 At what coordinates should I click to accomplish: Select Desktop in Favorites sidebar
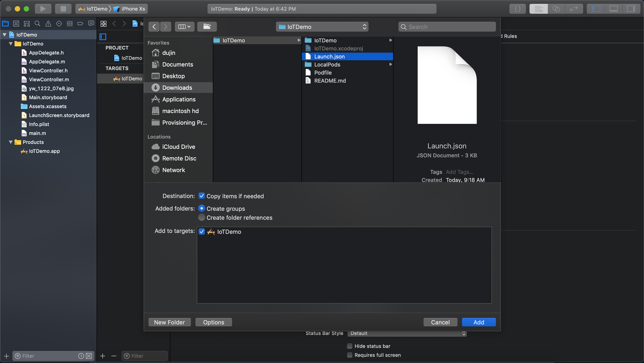pyautogui.click(x=178, y=76)
